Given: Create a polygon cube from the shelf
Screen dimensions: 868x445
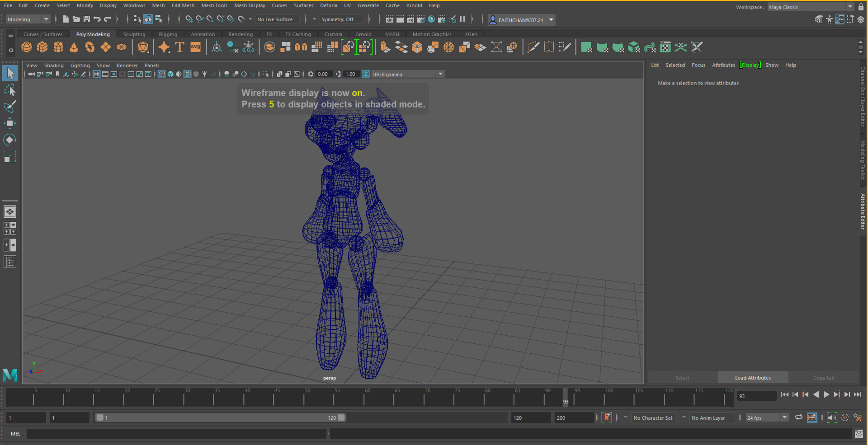Looking at the screenshot, I should (42, 47).
